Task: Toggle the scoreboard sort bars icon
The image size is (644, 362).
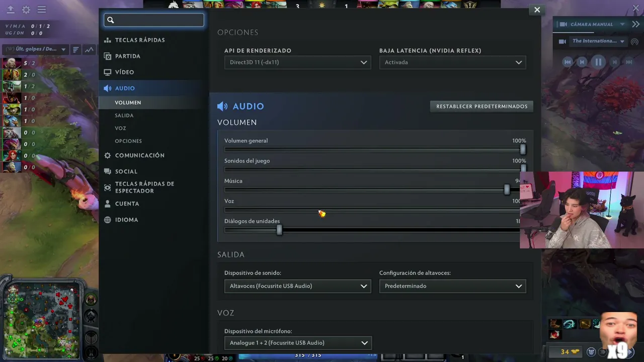Action: (x=75, y=49)
